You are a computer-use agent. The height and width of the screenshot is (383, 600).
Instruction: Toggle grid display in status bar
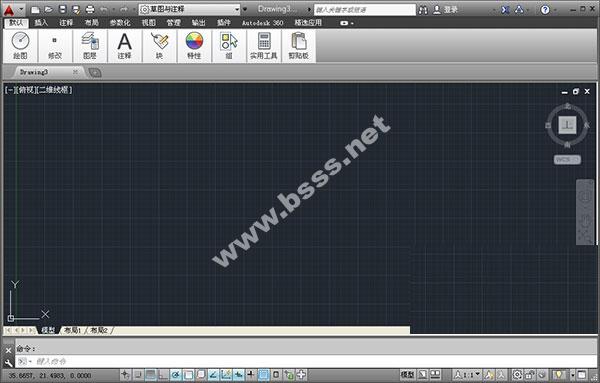[150, 375]
